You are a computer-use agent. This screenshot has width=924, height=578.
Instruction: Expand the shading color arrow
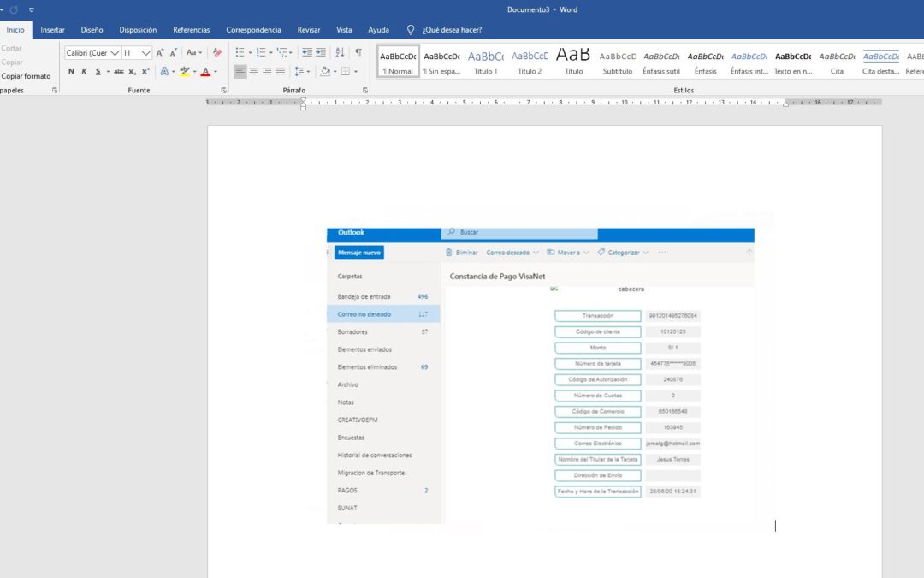(335, 72)
